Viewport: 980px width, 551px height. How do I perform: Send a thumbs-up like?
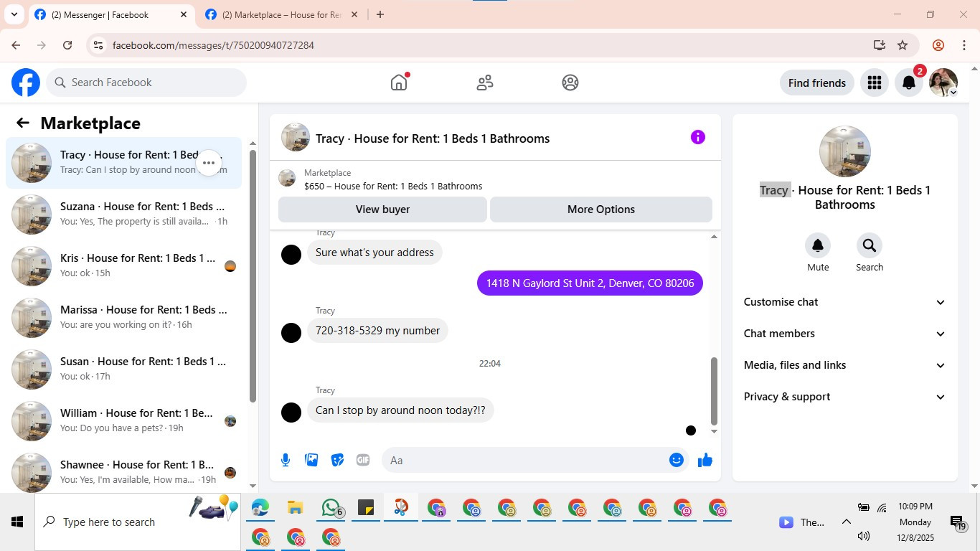point(705,460)
